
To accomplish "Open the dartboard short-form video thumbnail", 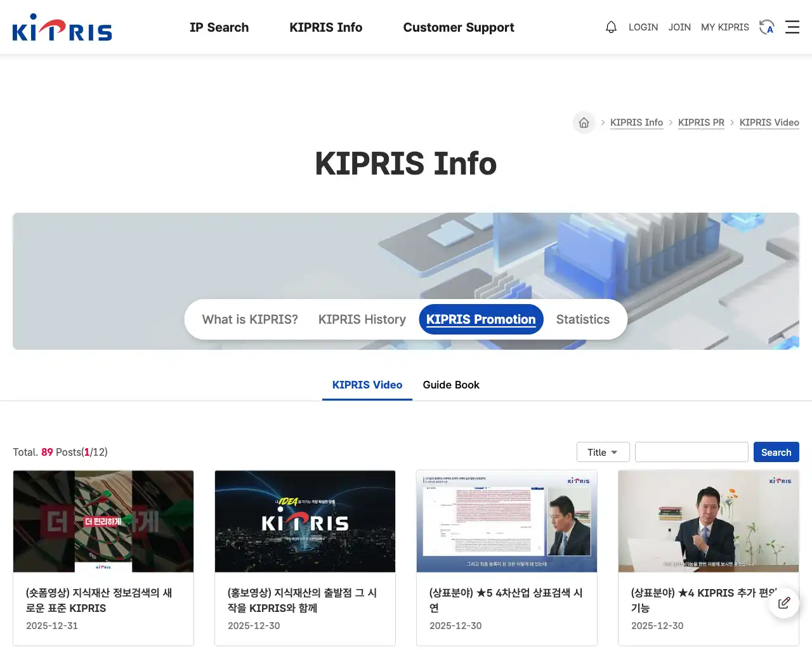I will (103, 521).
